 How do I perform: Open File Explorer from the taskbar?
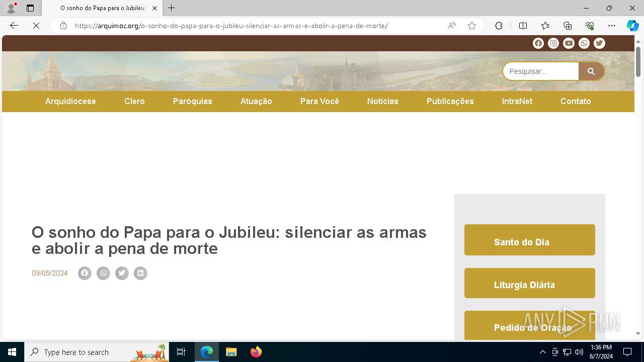[x=231, y=352]
